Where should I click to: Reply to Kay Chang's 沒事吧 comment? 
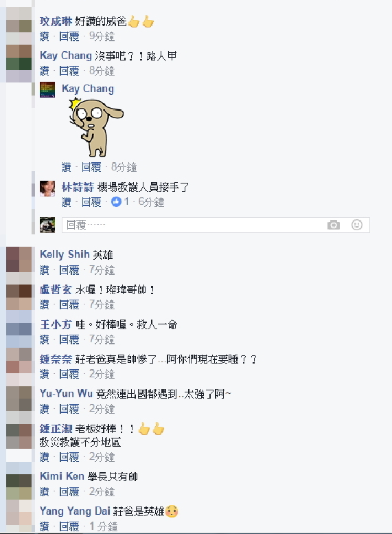coord(69,71)
